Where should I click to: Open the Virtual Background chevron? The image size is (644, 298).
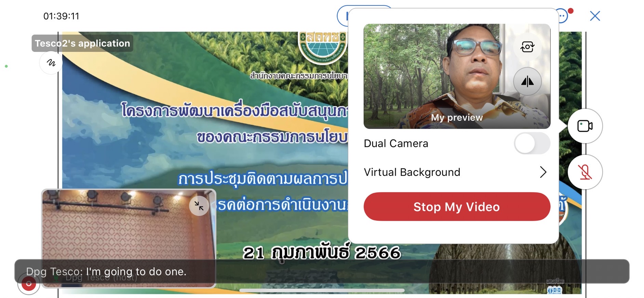click(543, 172)
